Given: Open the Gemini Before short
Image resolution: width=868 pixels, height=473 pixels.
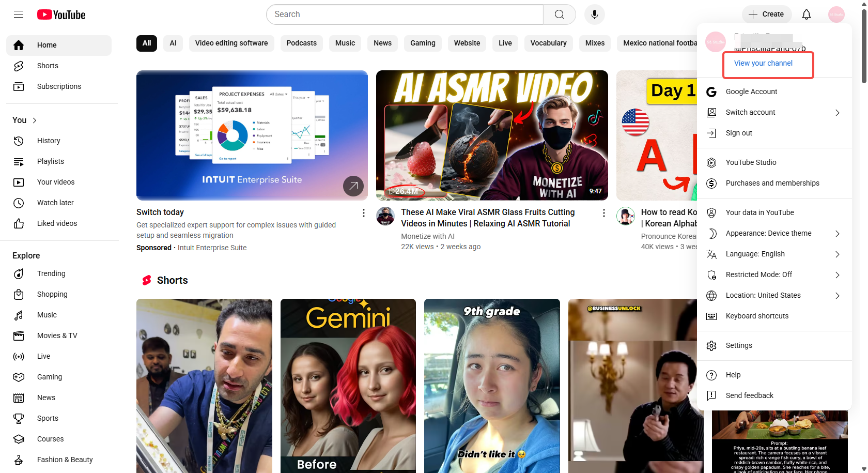Looking at the screenshot, I should click(348, 386).
